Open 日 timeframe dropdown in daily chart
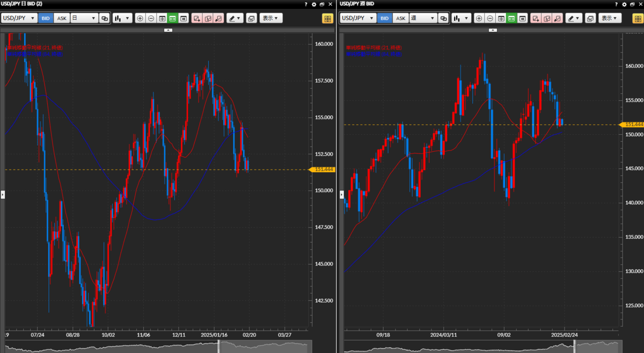The width and height of the screenshot is (644, 353). [x=84, y=18]
